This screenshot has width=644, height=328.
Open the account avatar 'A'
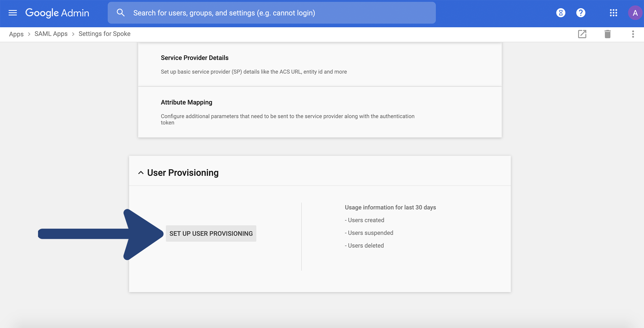(635, 13)
